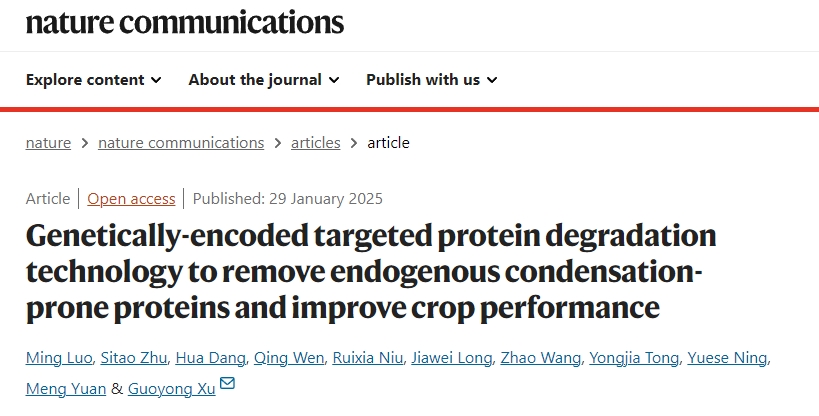This screenshot has width=819, height=416.
Task: Open the About the journal dropdown
Action: (264, 80)
